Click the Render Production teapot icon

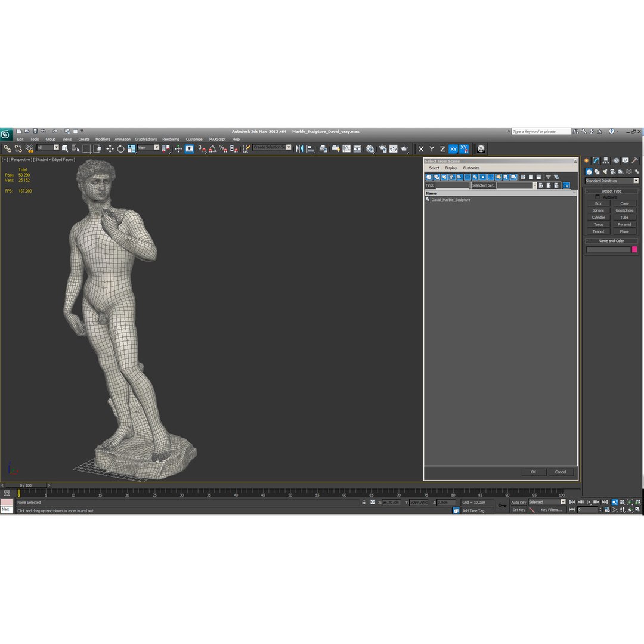coord(404,148)
